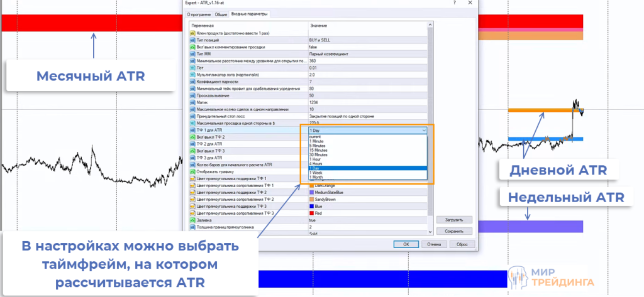The image size is (644, 297).
Task: Click the help question mark in title bar
Action: click(x=454, y=4)
